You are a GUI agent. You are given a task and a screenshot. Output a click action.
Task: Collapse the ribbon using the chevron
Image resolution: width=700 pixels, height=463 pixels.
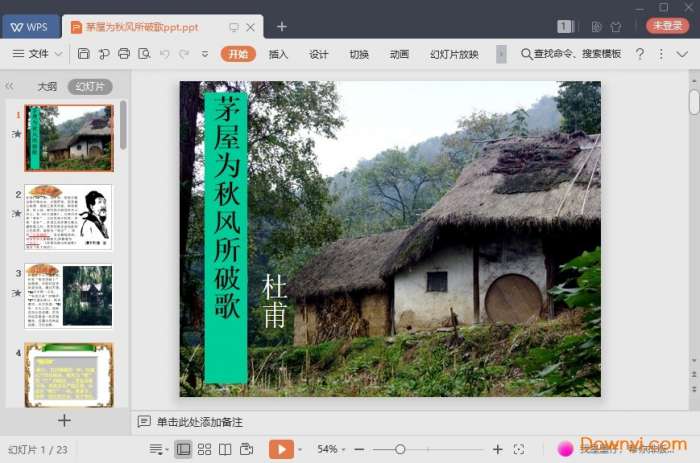click(682, 54)
